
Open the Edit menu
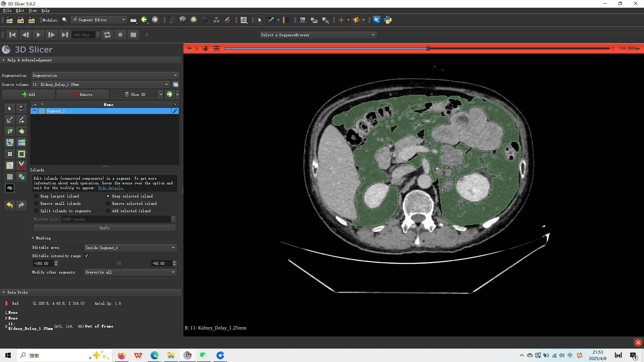pos(20,10)
